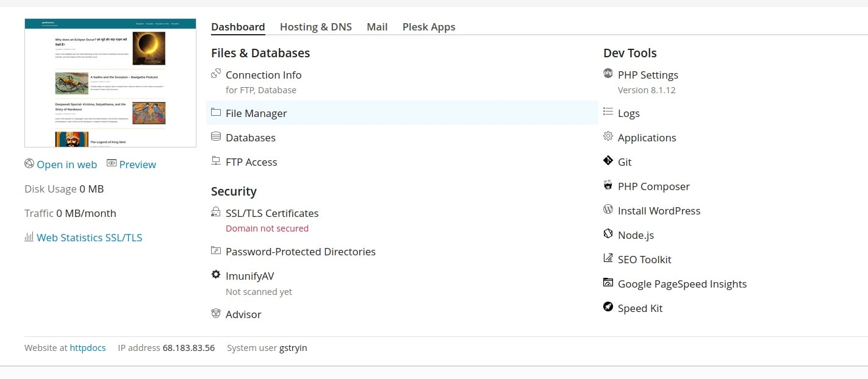This screenshot has width=868, height=379.
Task: View the Logs
Action: pos(629,113)
